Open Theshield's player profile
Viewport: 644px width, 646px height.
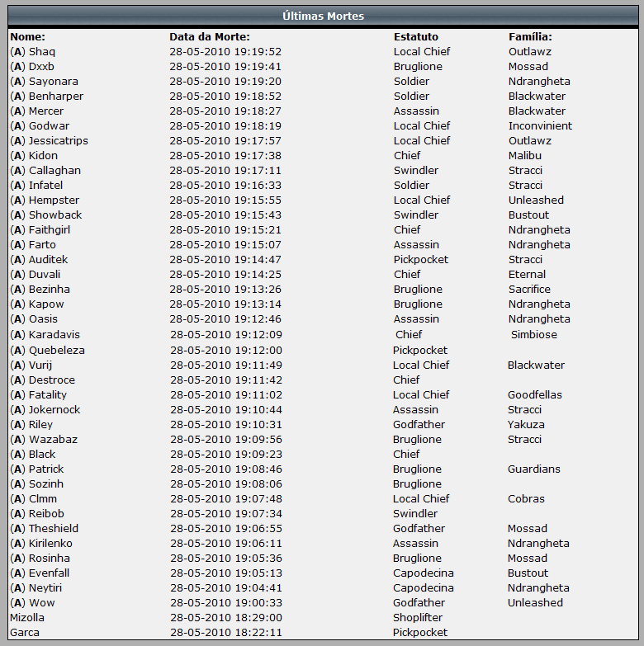(54, 529)
